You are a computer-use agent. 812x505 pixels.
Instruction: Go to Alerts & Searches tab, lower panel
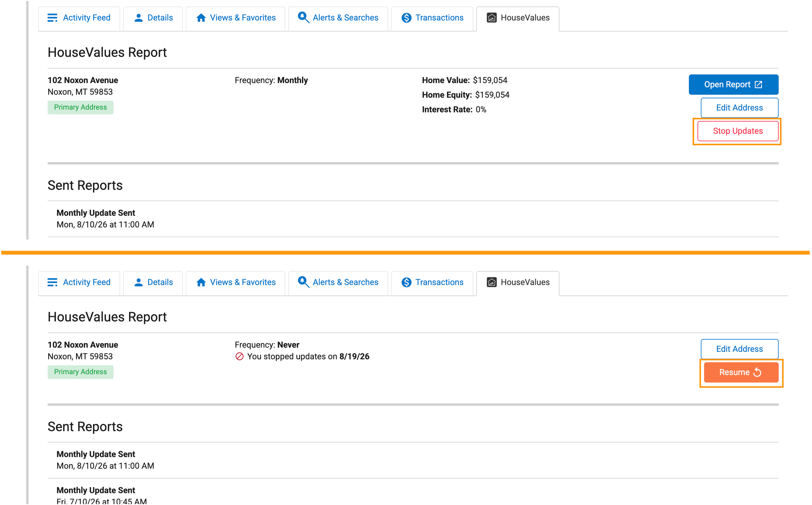tap(338, 283)
